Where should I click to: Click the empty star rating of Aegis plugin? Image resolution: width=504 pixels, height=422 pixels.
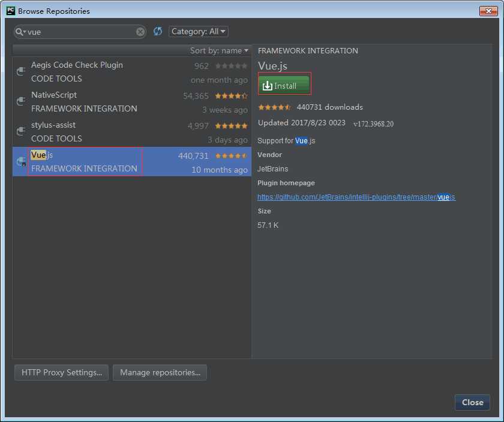click(231, 66)
